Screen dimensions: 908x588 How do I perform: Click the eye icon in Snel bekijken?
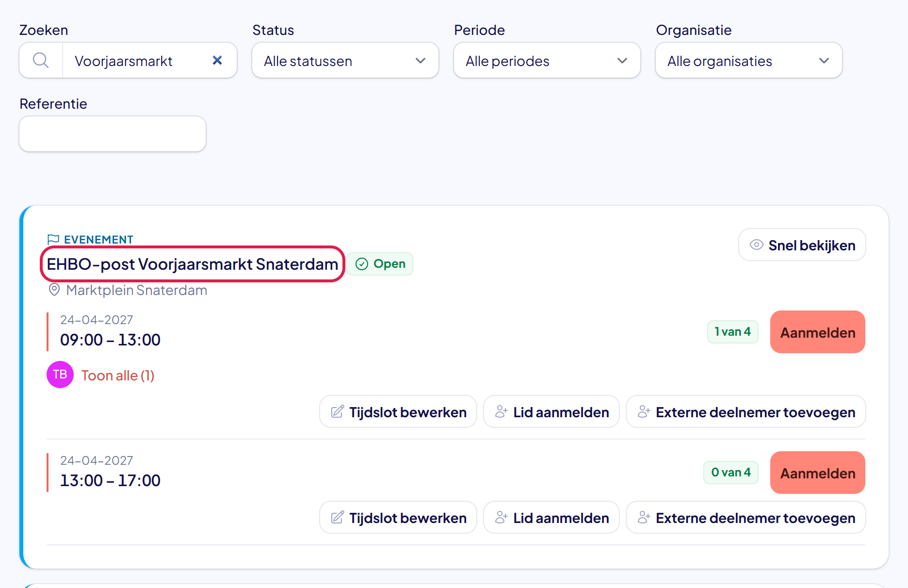(x=756, y=245)
